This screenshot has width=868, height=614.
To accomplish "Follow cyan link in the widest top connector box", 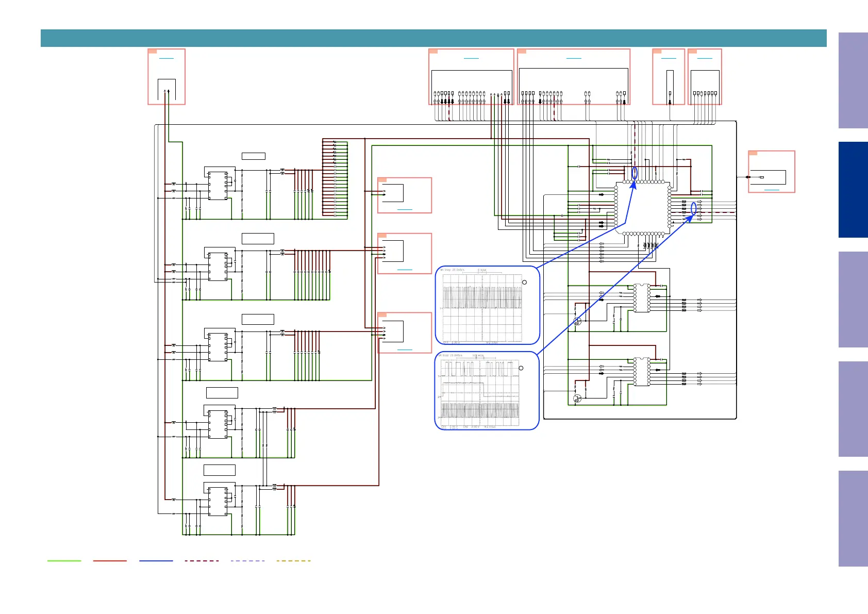I will 574,58.
